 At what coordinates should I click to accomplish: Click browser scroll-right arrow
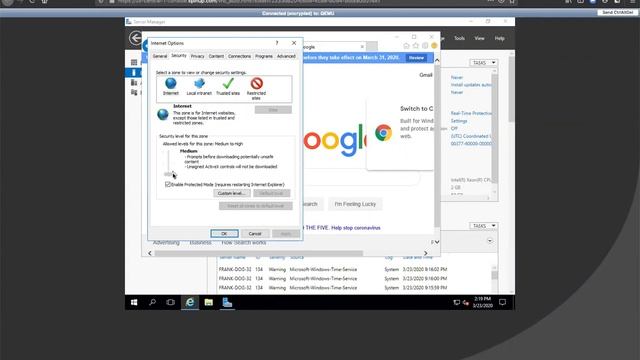point(425,253)
